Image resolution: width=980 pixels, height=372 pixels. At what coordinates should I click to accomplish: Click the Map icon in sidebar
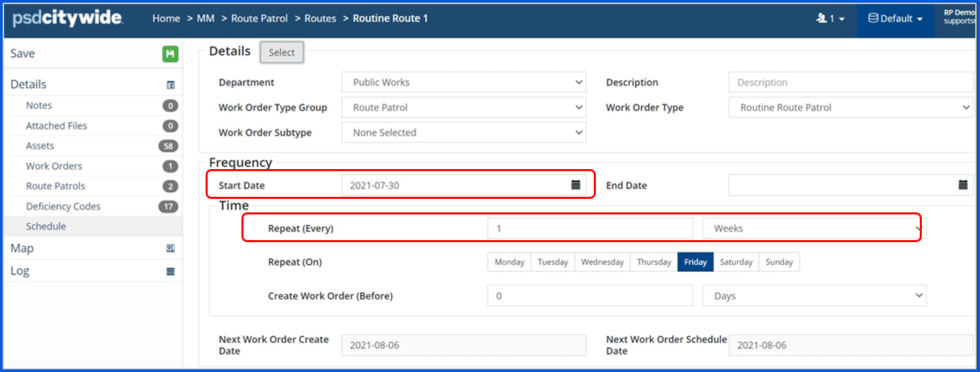pos(170,248)
